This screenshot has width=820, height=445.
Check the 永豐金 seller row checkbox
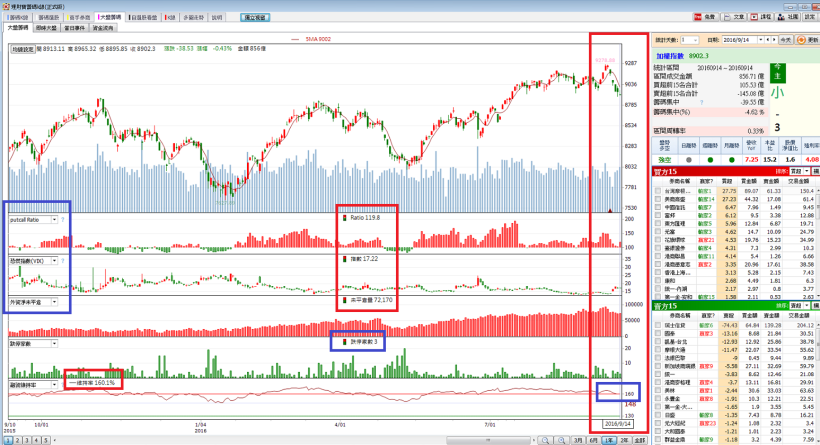[658, 398]
